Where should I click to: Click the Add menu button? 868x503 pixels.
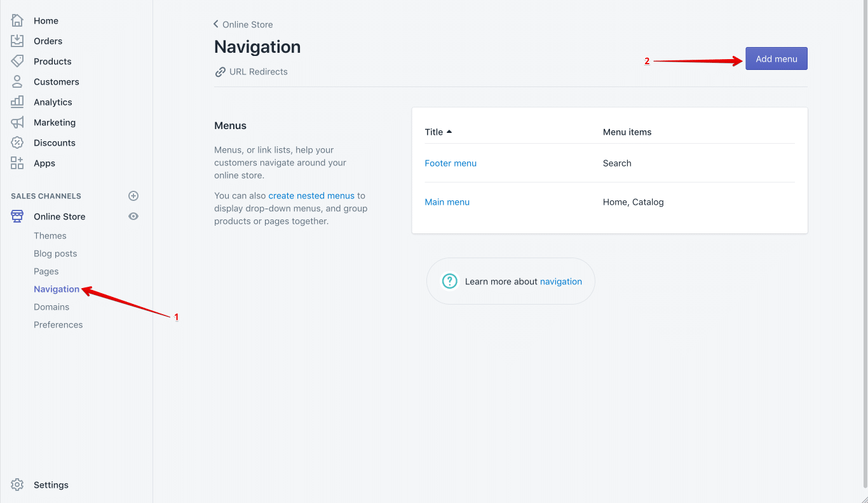[x=776, y=58]
